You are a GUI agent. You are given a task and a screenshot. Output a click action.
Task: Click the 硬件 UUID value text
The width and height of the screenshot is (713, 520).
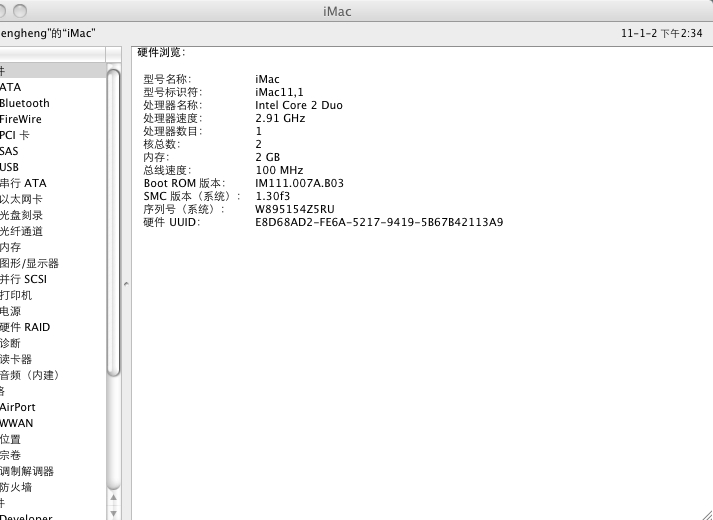tap(379, 222)
